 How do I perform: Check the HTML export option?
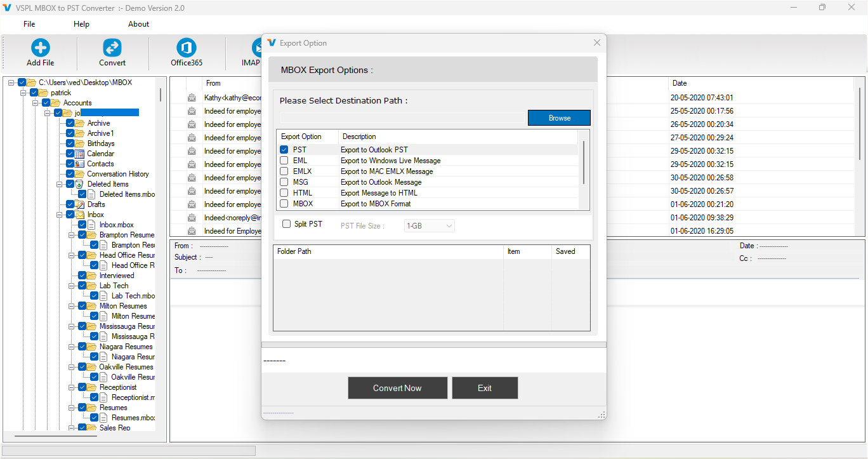click(x=284, y=193)
